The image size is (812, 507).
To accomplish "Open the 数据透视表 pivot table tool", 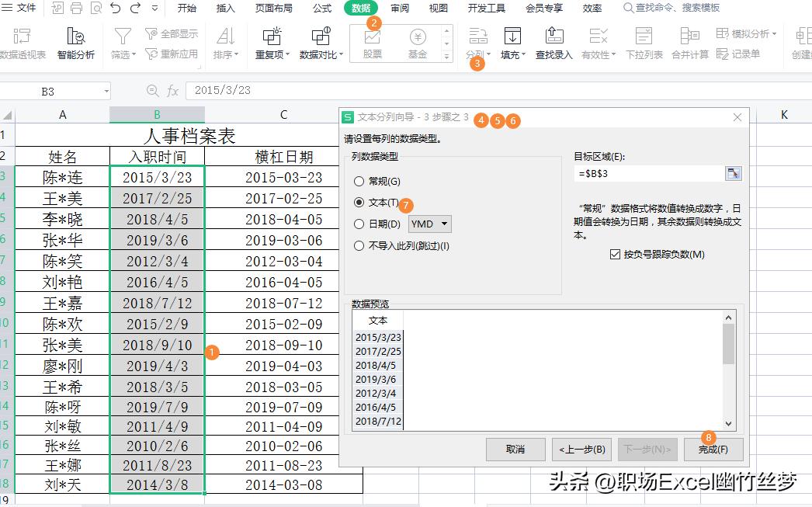I will pyautogui.click(x=22, y=43).
